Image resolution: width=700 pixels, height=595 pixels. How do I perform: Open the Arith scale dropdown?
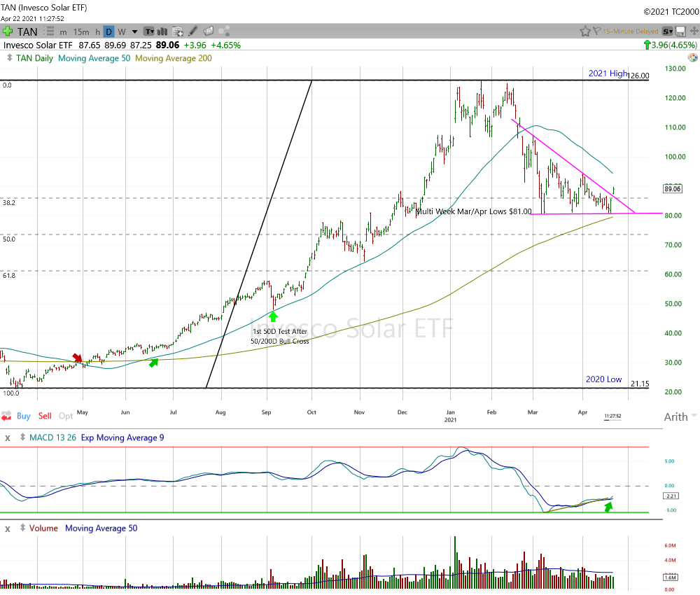[x=680, y=417]
